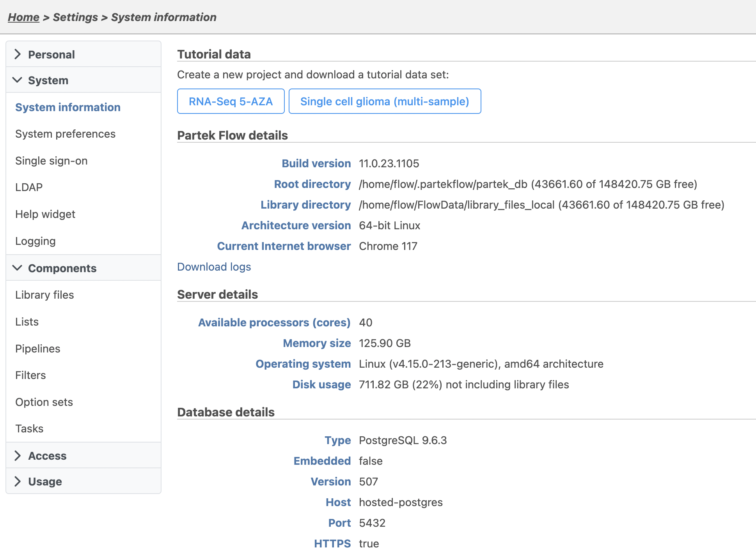Image resolution: width=756 pixels, height=556 pixels.
Task: Expand the Usage section chevron
Action: point(18,481)
